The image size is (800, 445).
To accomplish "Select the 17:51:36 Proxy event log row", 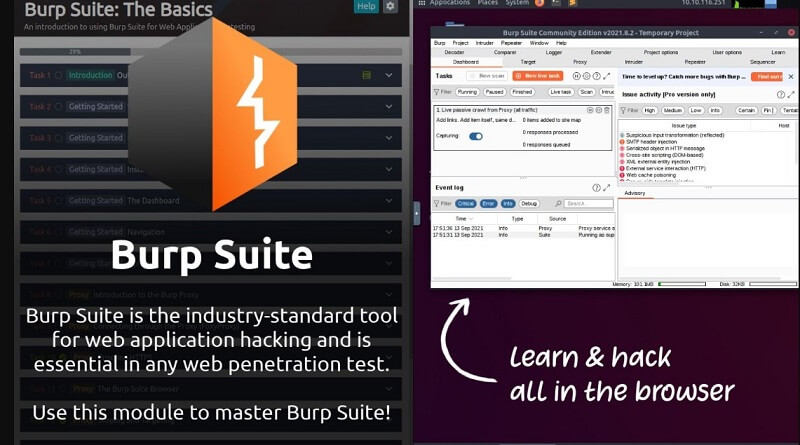I will [x=523, y=229].
